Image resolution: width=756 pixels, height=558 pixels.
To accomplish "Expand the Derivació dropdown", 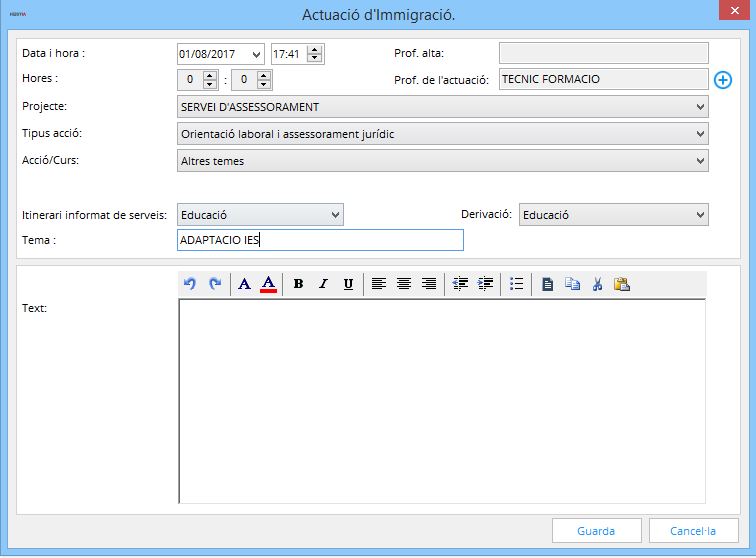I will pyautogui.click(x=698, y=214).
